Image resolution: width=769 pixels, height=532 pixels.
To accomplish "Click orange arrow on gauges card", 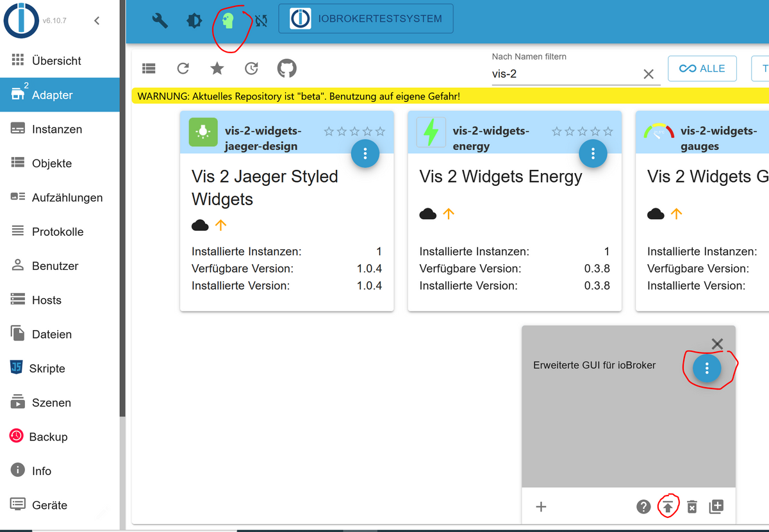I will click(676, 213).
